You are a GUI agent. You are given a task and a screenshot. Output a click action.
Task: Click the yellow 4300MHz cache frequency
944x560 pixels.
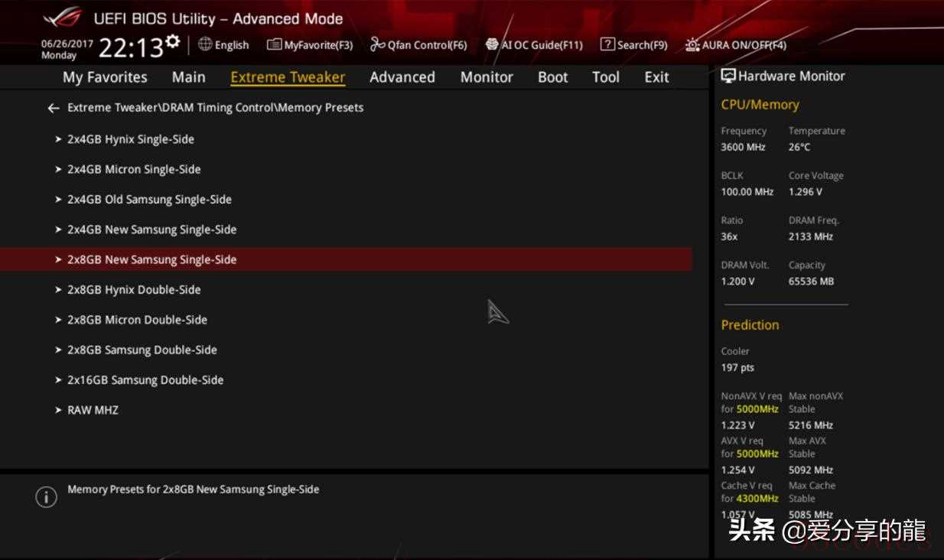coord(757,499)
